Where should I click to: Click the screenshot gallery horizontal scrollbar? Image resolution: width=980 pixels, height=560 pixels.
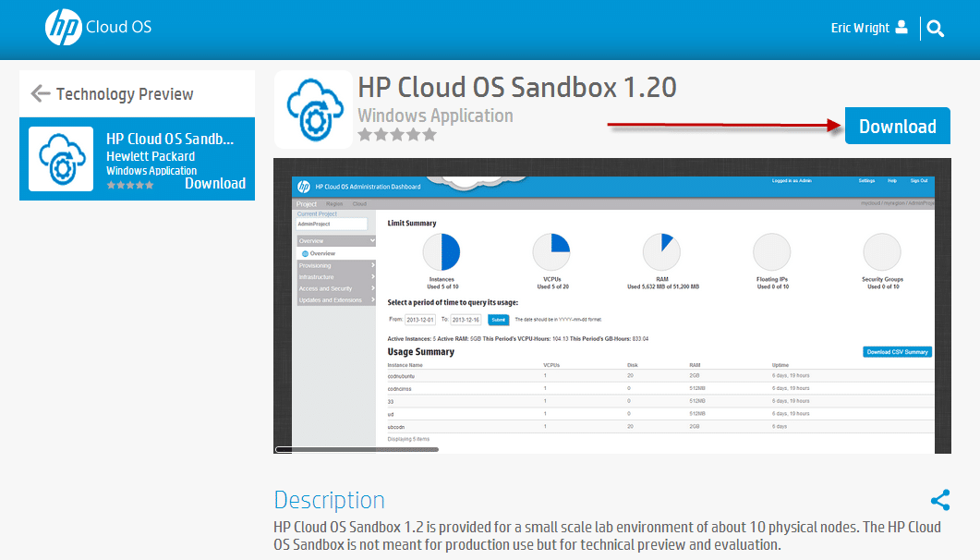357,449
